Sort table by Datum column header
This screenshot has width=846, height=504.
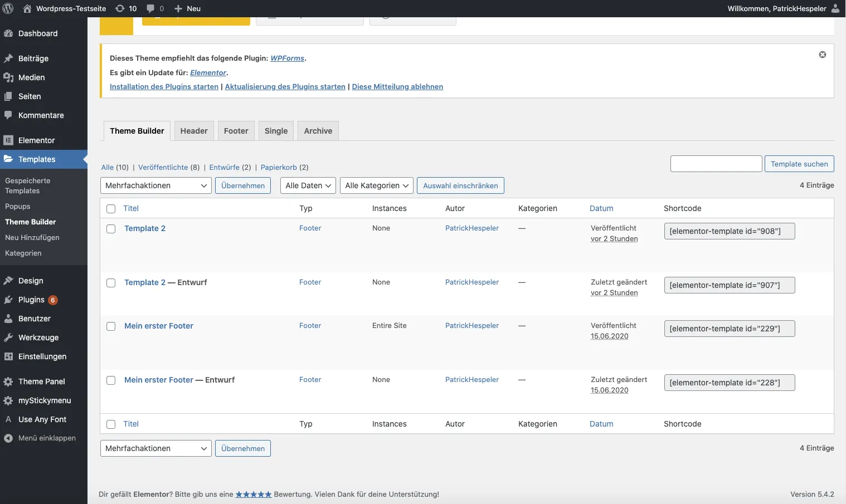pos(601,208)
